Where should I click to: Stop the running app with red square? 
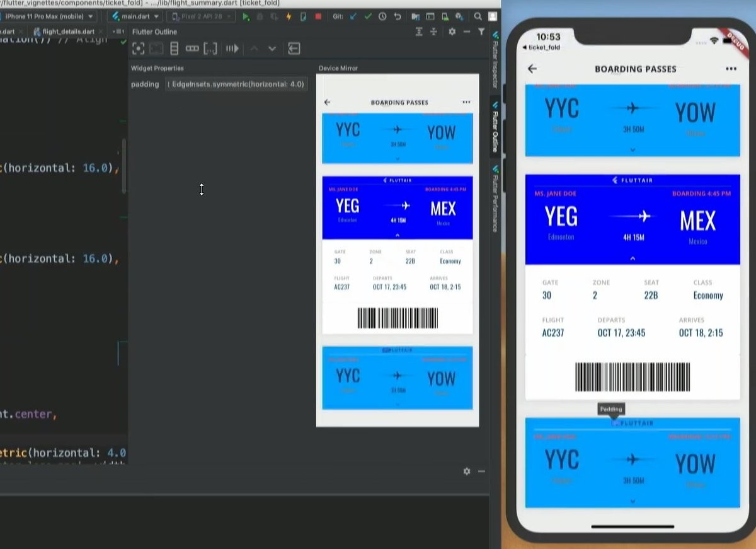[318, 16]
